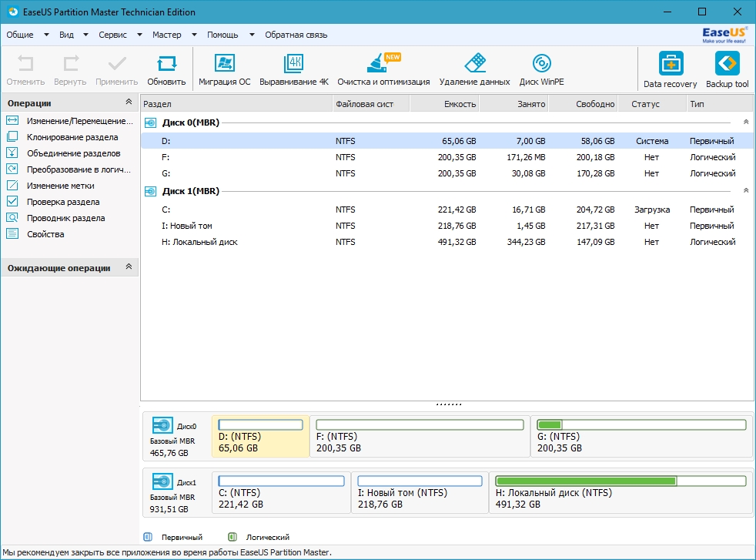Open the Выравнивание 4K tool
The image size is (756, 560).
[293, 69]
